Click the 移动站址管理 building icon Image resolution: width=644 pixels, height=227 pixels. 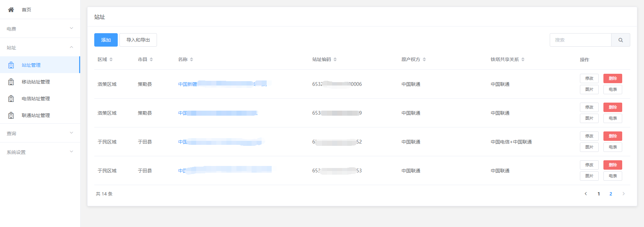coord(11,82)
